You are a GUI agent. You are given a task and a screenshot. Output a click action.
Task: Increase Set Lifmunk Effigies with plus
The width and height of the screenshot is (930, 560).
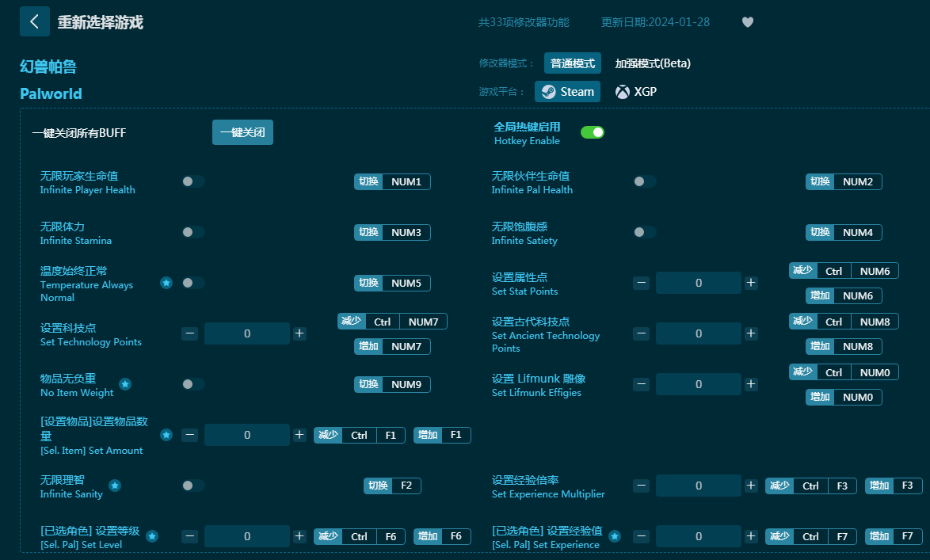[751, 384]
